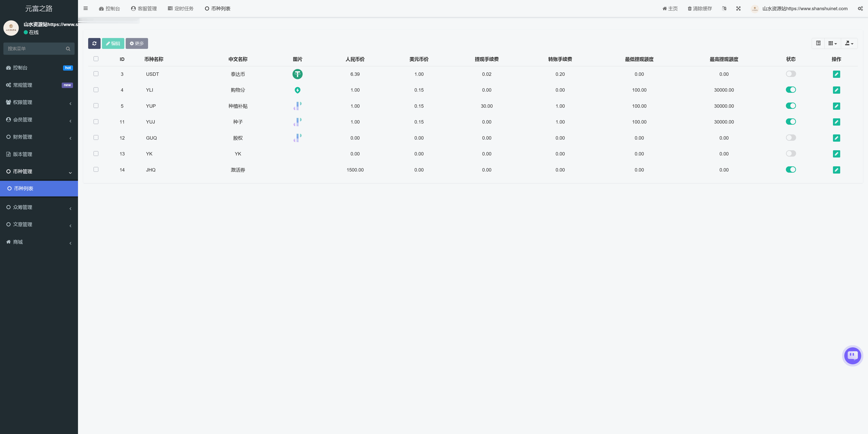Enable the USDT status switch
This screenshot has height=434, width=868.
click(x=790, y=74)
